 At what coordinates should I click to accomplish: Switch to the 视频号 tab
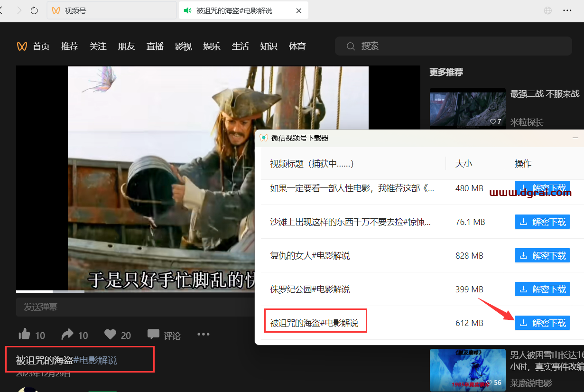[x=111, y=10]
